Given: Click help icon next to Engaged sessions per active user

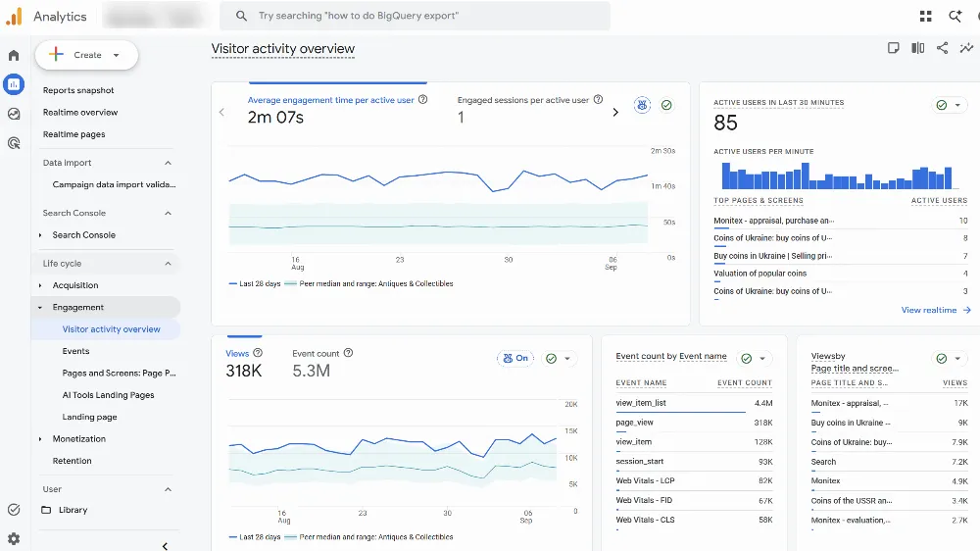Looking at the screenshot, I should pos(598,99).
